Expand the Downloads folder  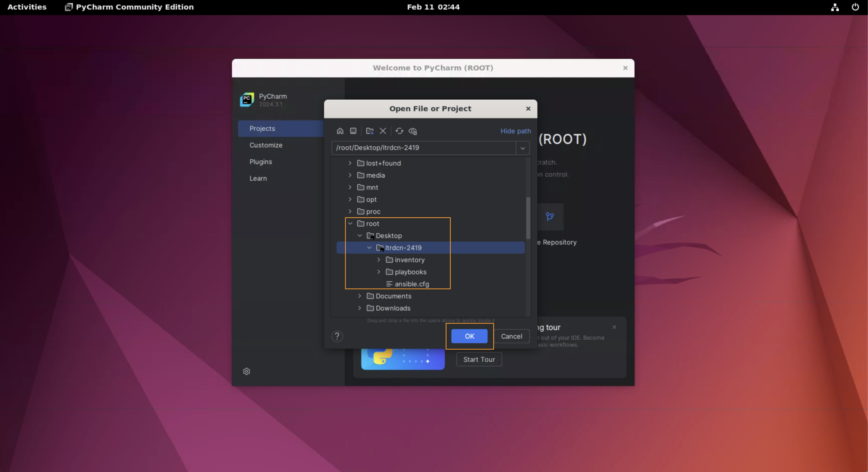[360, 308]
